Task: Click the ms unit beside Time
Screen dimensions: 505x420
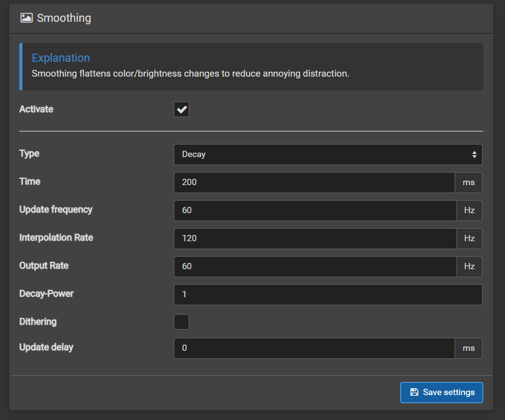Action: tap(468, 183)
